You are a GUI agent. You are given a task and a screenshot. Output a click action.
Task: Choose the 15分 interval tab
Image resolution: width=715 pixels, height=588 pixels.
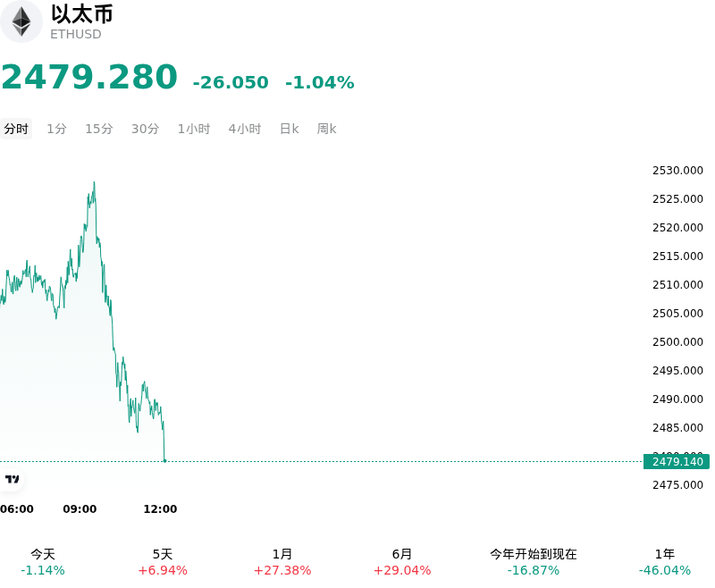99,129
